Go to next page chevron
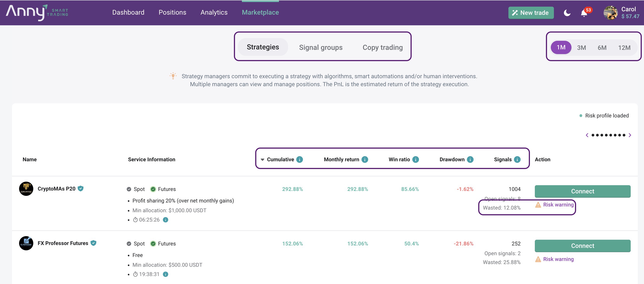The height and width of the screenshot is (284, 644). click(x=630, y=135)
